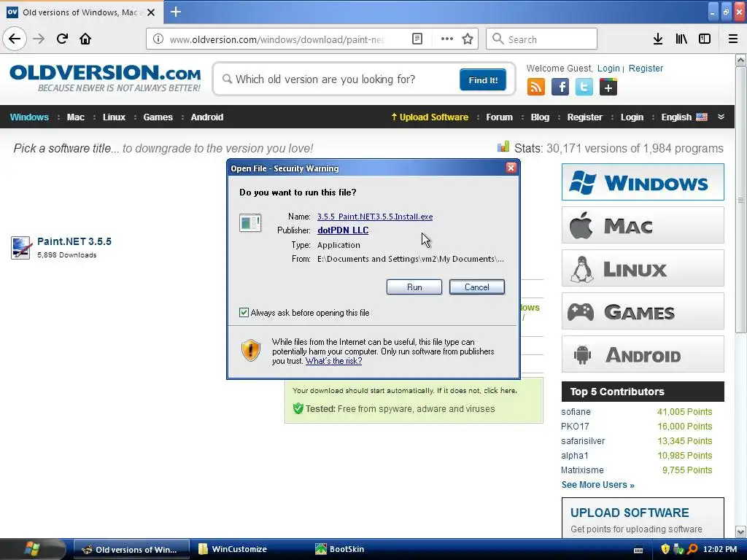
Task: Click the network shield tray icon
Action: 678,549
